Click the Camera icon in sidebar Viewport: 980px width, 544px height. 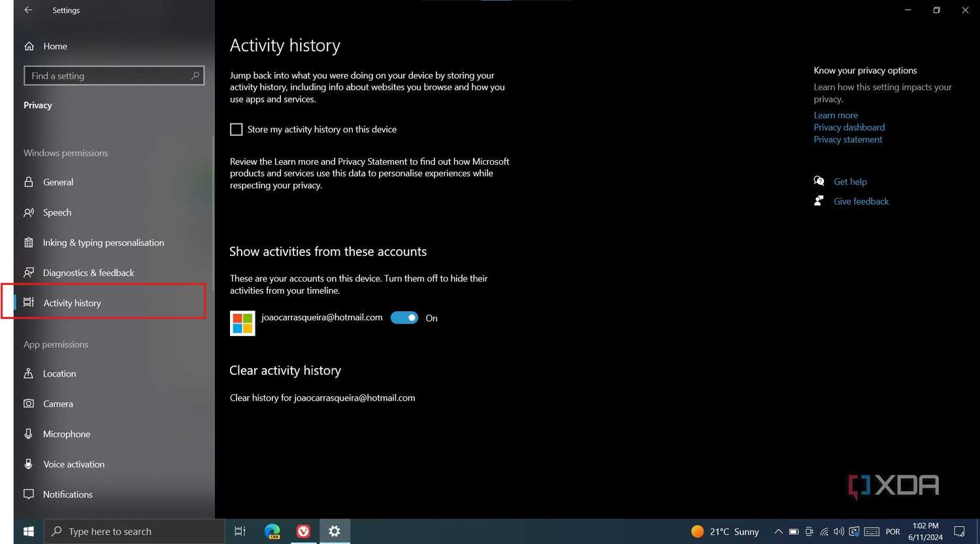pyautogui.click(x=29, y=403)
